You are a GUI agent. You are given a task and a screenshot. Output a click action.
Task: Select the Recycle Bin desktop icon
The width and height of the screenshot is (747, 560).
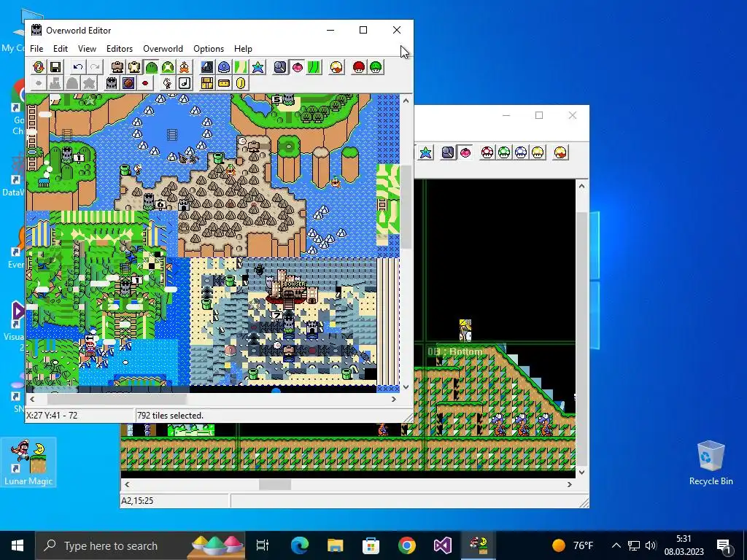[711, 463]
